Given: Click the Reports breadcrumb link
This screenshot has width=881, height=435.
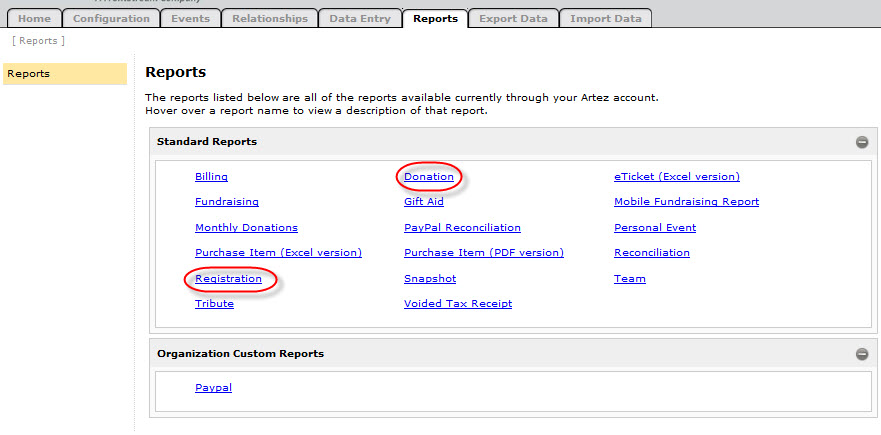Looking at the screenshot, I should click(x=38, y=41).
